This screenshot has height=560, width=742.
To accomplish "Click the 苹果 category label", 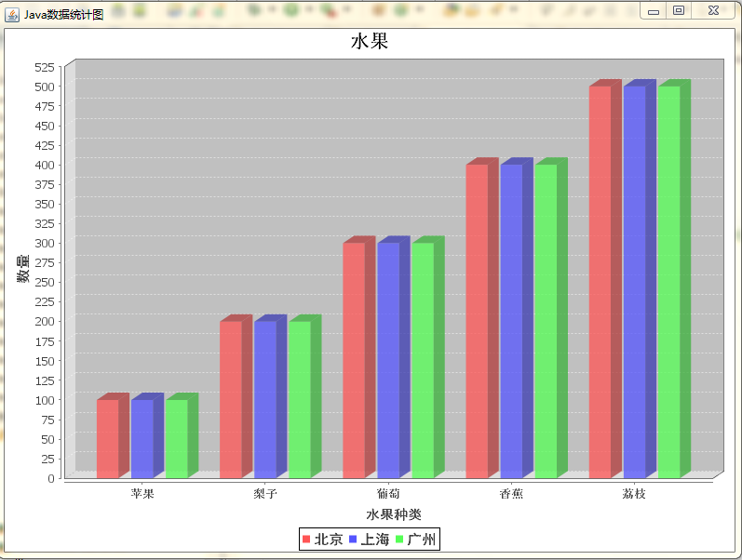I will coord(142,494).
